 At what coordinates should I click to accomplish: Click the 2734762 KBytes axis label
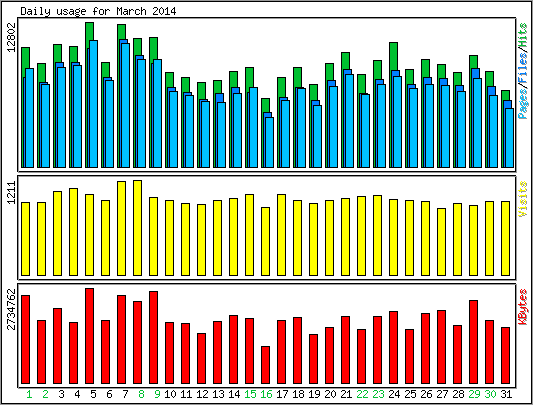(x=12, y=309)
